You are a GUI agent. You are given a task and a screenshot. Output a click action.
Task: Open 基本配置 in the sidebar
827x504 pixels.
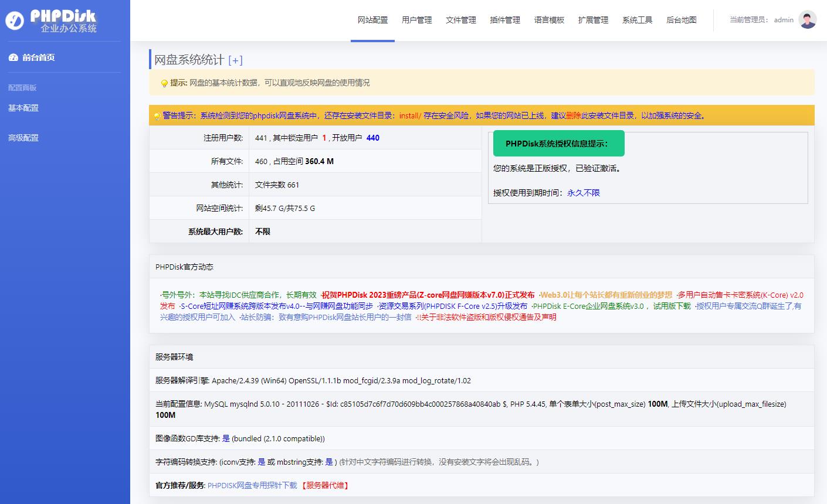coord(23,108)
